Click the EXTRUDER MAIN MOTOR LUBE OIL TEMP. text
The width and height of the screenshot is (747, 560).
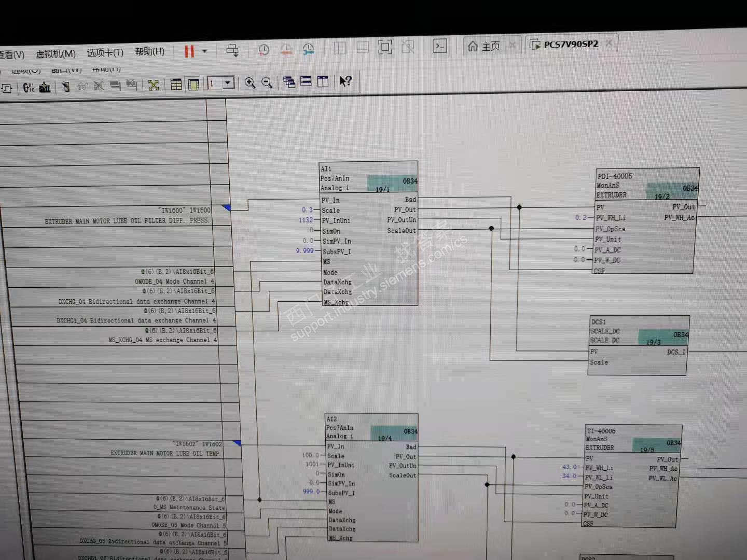click(x=166, y=454)
